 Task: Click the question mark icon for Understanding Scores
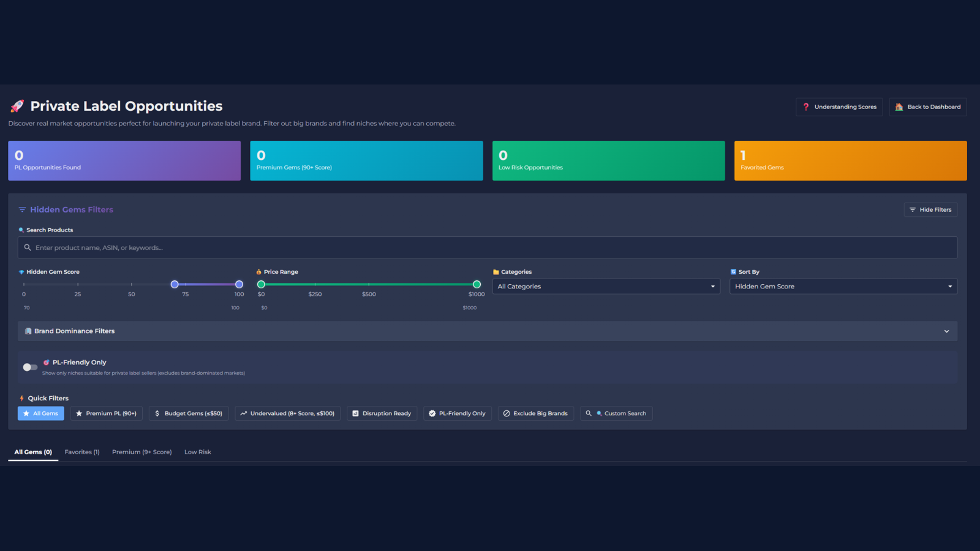806,107
